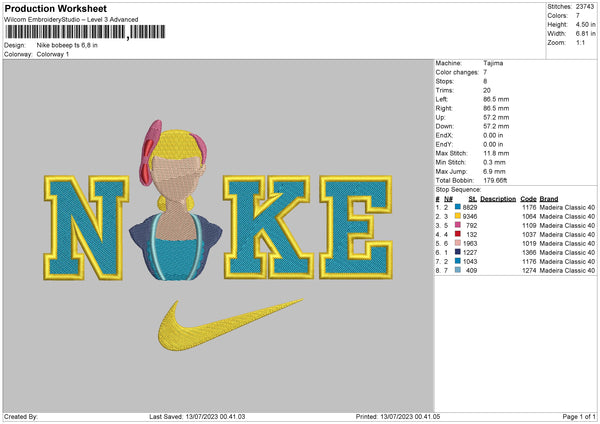Select Max Stitch value '11.8 mm'
The width and height of the screenshot is (600, 424).
496,153
